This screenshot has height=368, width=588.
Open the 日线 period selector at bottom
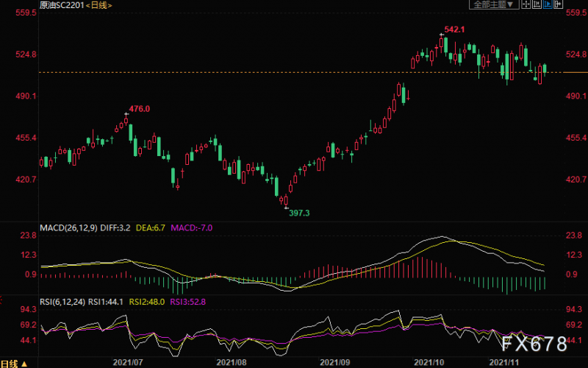tap(14, 364)
